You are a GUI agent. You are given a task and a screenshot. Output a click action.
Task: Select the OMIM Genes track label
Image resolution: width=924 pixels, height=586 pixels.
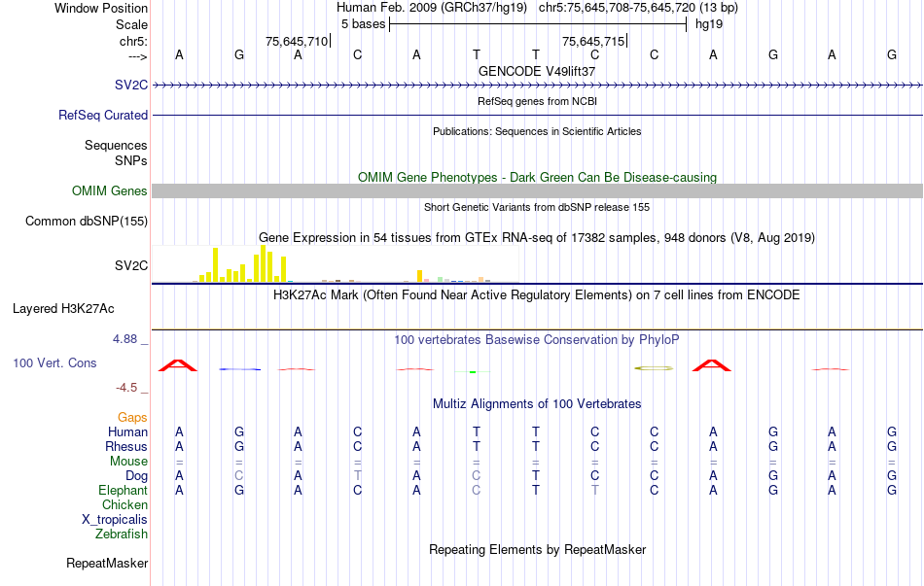[x=109, y=190]
